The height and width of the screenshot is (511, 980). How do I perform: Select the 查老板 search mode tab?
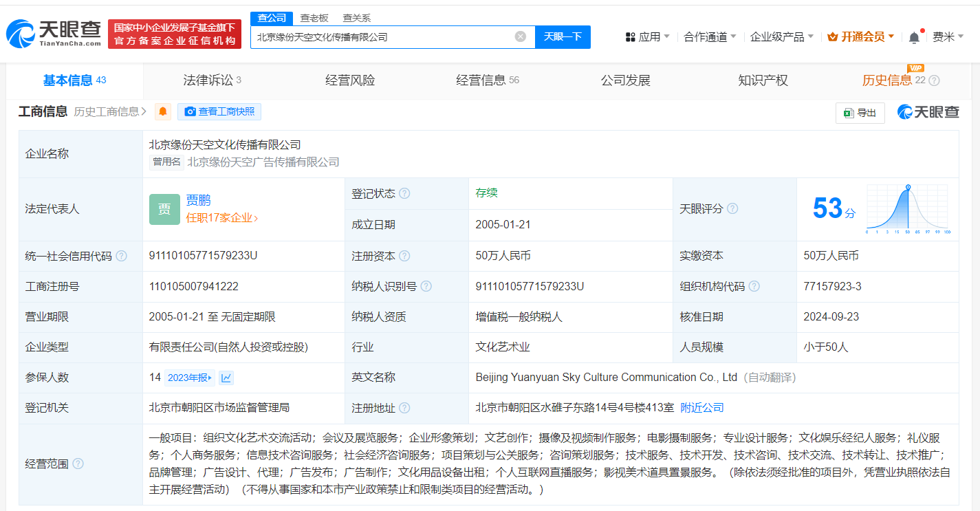tap(316, 18)
